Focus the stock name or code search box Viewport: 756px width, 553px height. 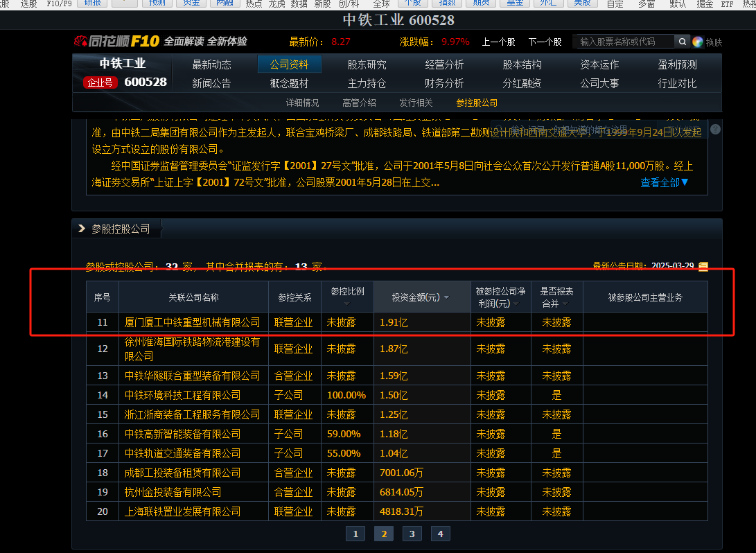coord(624,42)
